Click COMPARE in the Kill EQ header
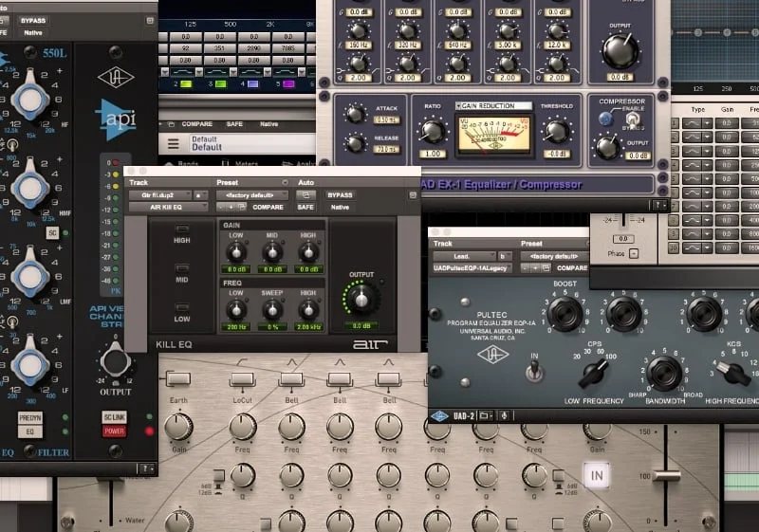The image size is (759, 532). point(268,207)
